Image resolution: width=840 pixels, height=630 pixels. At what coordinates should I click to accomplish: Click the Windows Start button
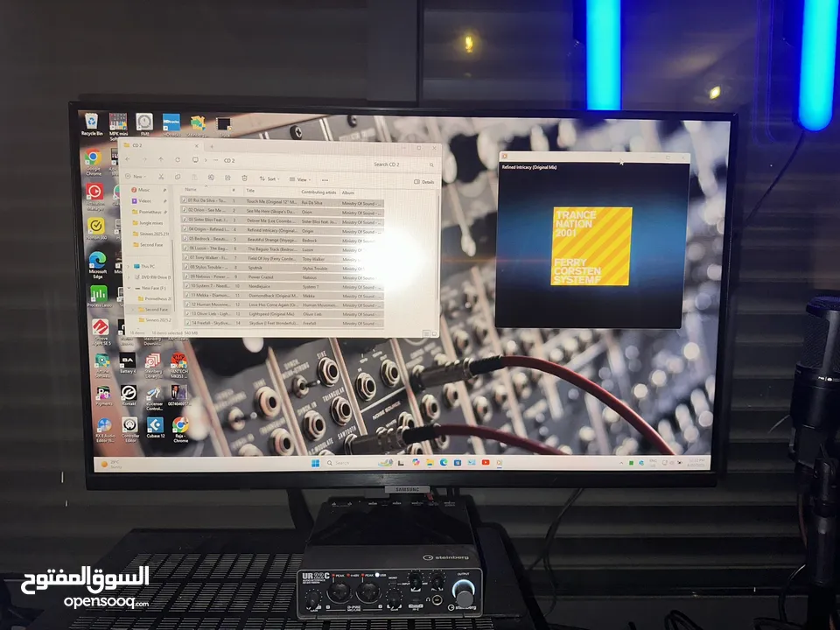316,463
